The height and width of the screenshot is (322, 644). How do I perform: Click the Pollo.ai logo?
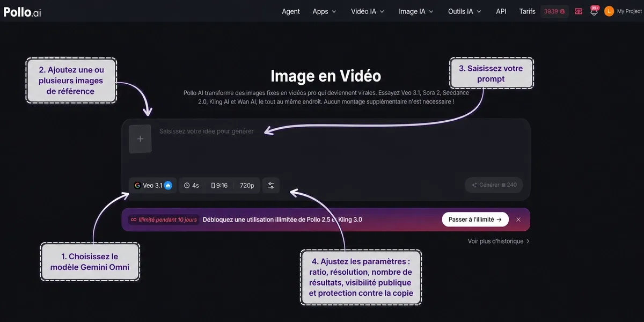coord(22,11)
